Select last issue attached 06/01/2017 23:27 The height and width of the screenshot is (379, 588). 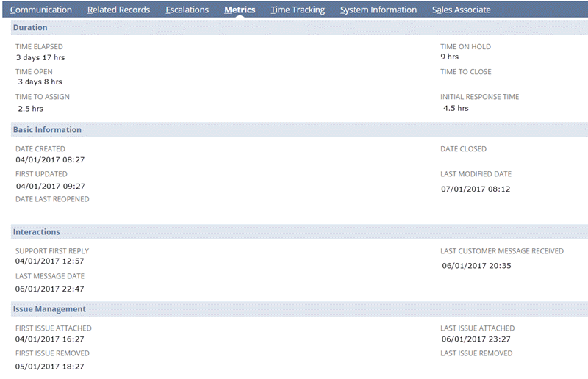click(476, 339)
